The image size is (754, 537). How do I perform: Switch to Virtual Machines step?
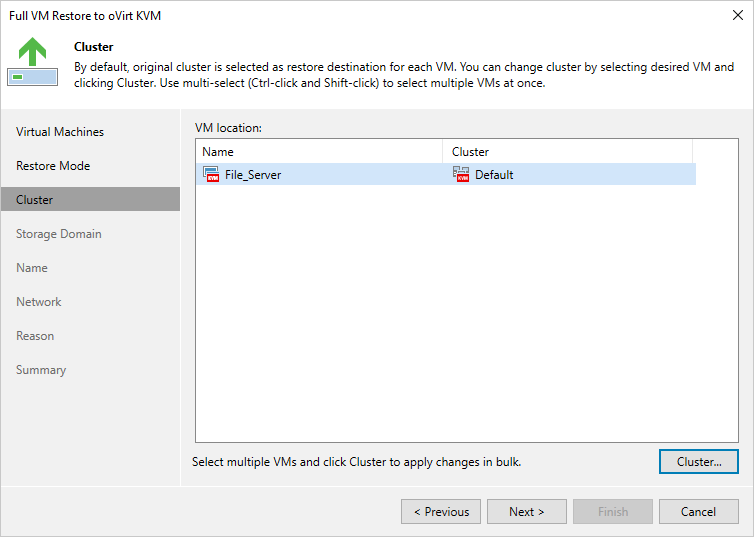60,132
